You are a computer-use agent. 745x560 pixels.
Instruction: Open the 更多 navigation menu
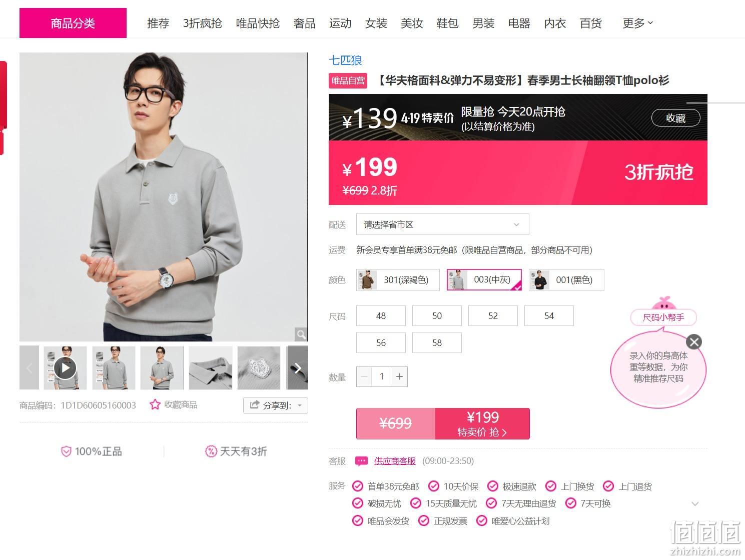[637, 23]
